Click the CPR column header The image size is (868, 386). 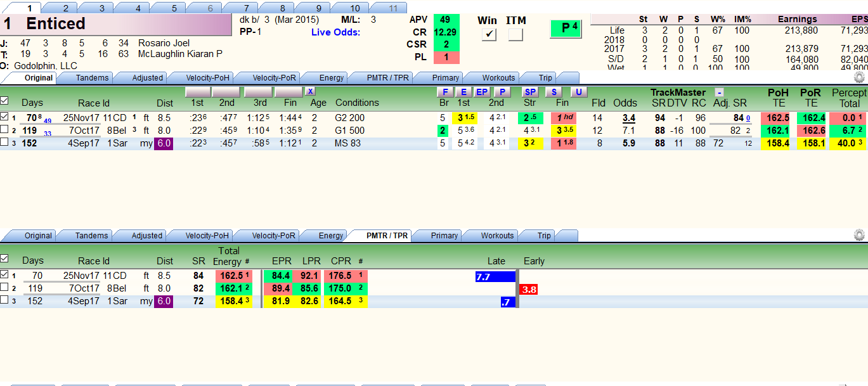coord(341,261)
